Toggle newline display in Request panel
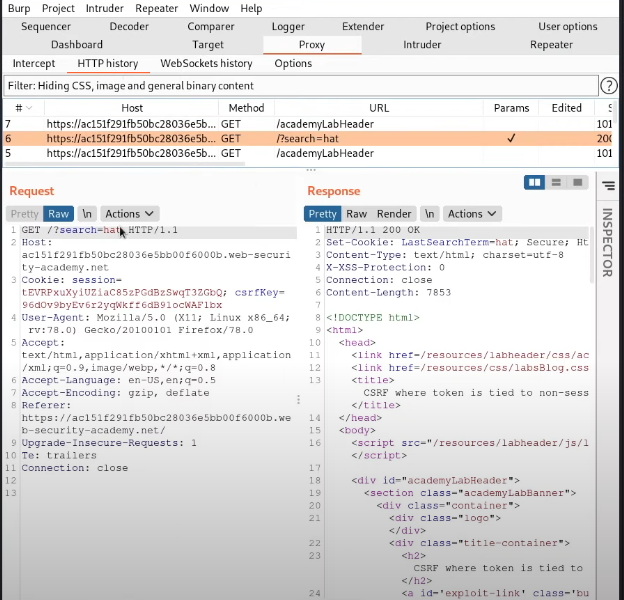The width and height of the screenshot is (624, 600). point(87,214)
